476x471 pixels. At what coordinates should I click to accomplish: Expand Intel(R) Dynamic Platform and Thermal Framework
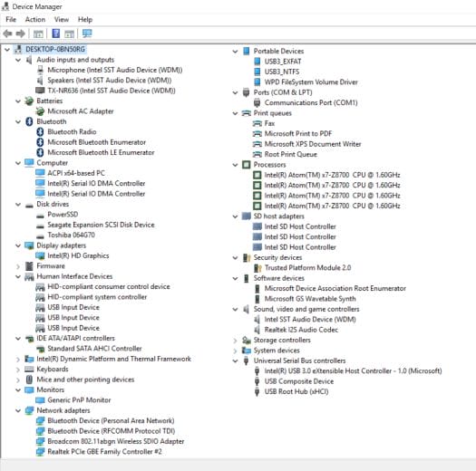click(x=18, y=360)
